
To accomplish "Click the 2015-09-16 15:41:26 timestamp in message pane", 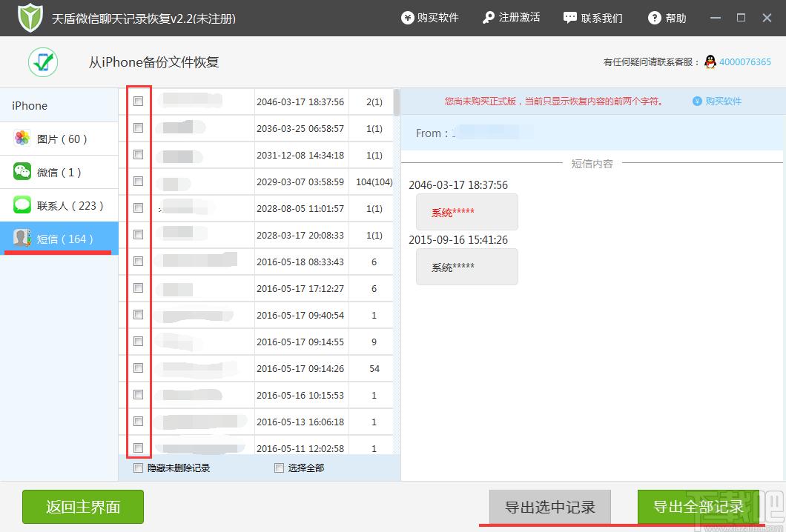I will (458, 240).
